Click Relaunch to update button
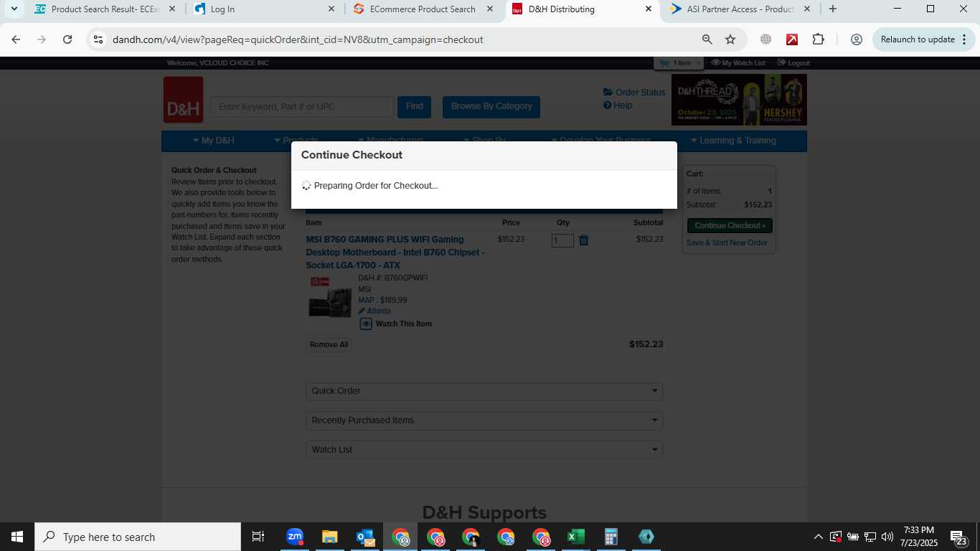The width and height of the screenshot is (980, 551). click(918, 39)
